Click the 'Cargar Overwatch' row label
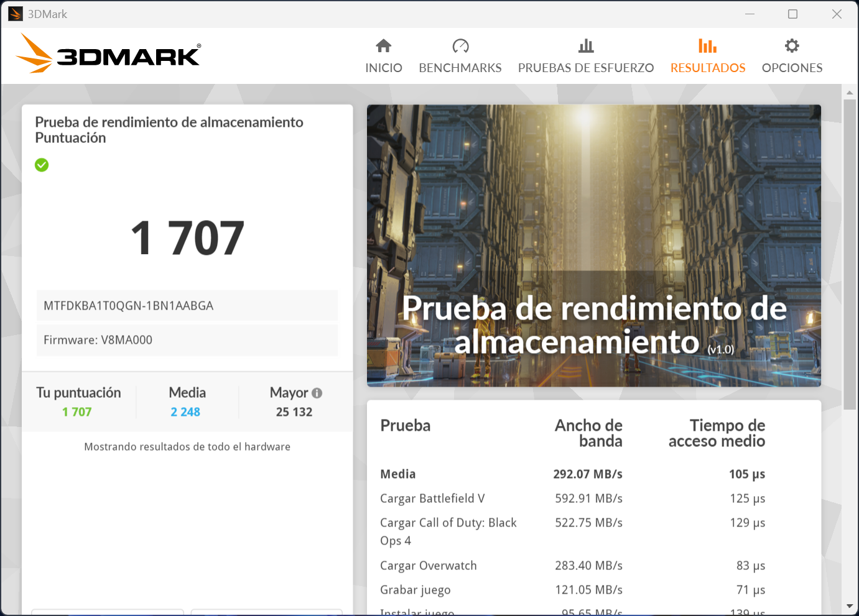Screen dimensions: 859x616 [x=429, y=566]
